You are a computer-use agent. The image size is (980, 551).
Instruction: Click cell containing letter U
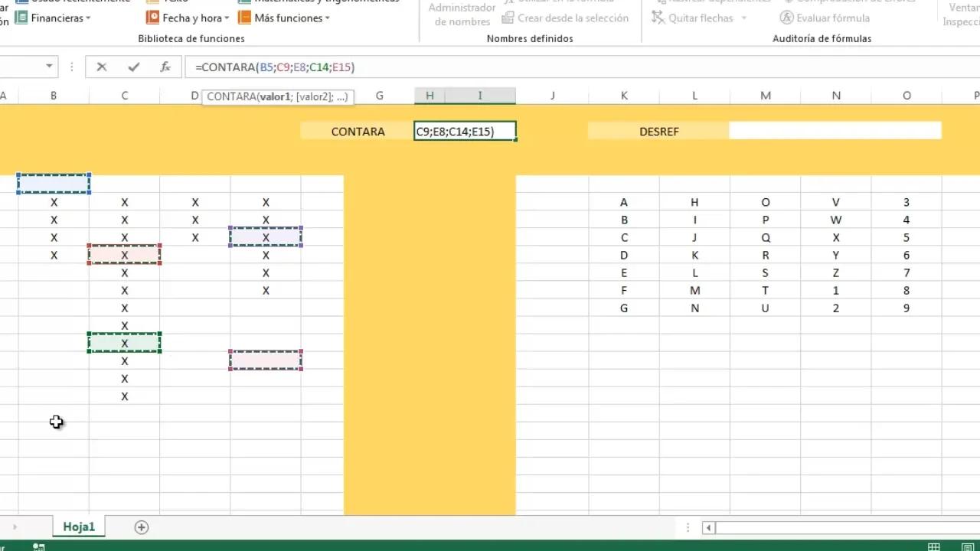tap(766, 308)
